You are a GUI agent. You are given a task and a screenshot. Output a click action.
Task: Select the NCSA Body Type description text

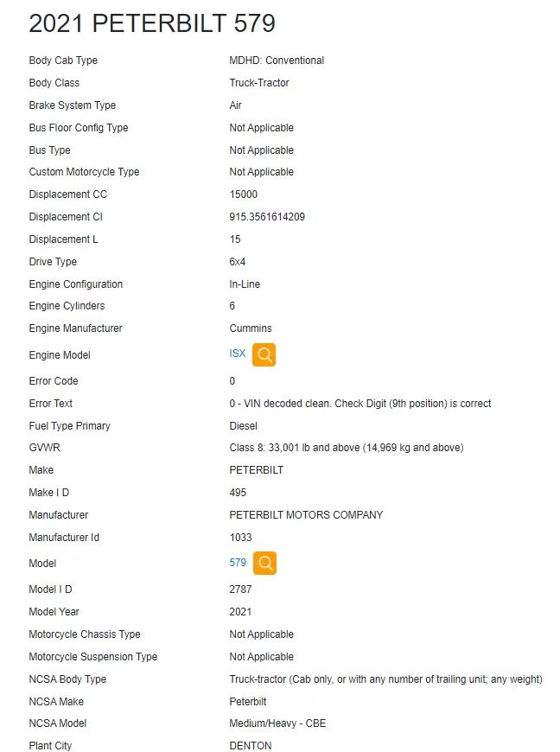pos(386,679)
